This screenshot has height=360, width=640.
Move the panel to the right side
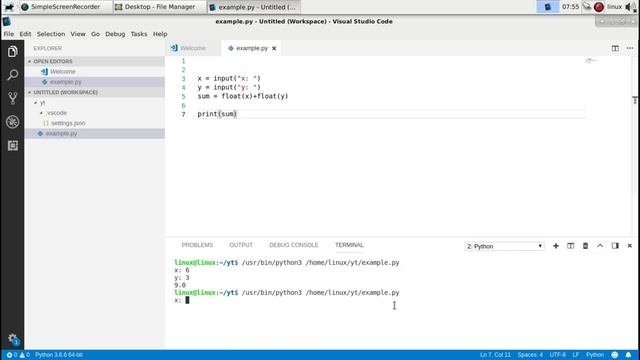pyautogui.click(x=615, y=246)
